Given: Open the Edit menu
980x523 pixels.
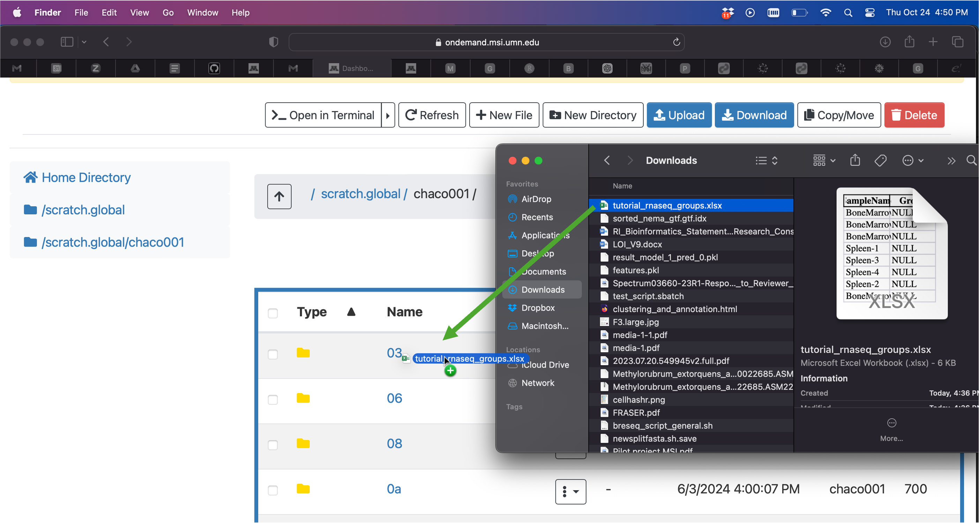Looking at the screenshot, I should (109, 13).
